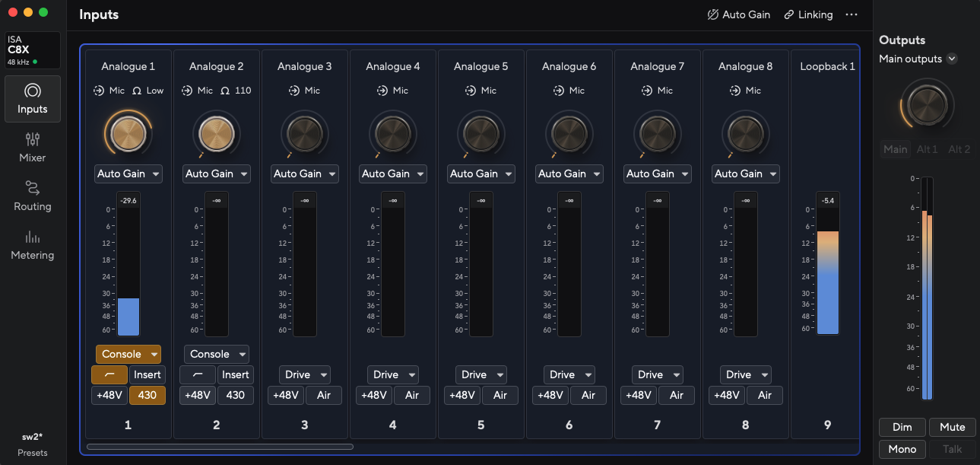Click the Dim button
The width and height of the screenshot is (980, 465).
[902, 427]
